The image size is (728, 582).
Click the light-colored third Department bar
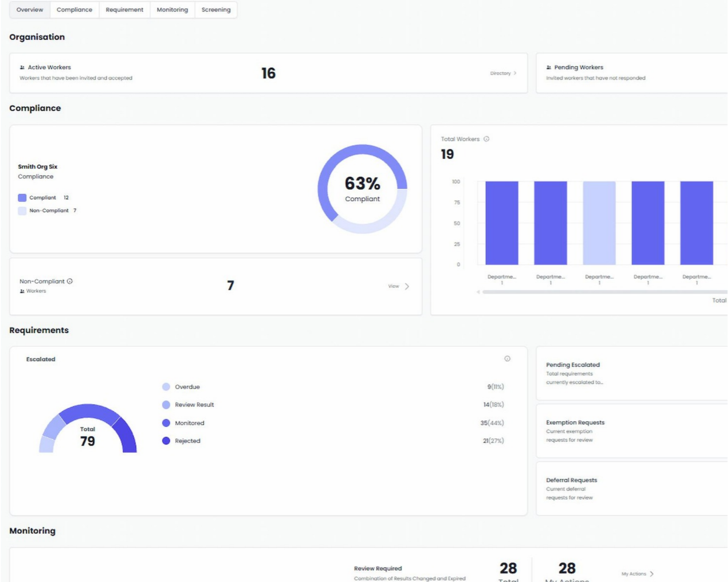tap(599, 223)
